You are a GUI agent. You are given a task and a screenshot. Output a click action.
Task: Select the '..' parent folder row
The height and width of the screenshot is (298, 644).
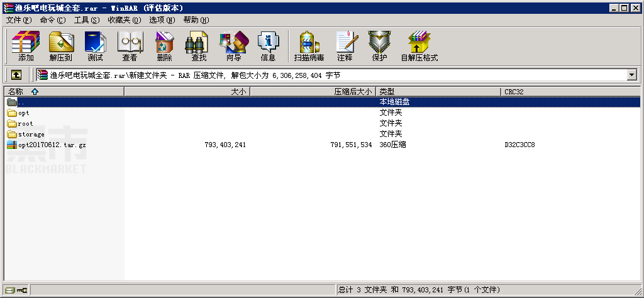pos(323,102)
